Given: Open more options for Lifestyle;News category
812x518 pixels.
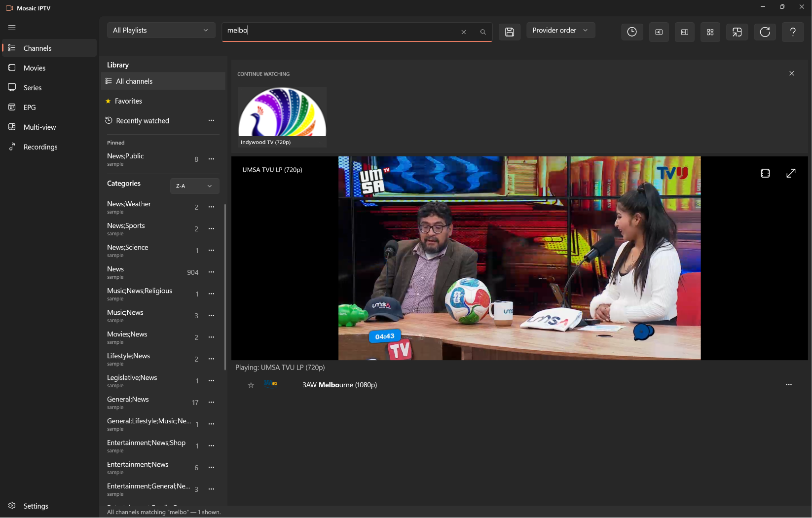Looking at the screenshot, I should 211,359.
